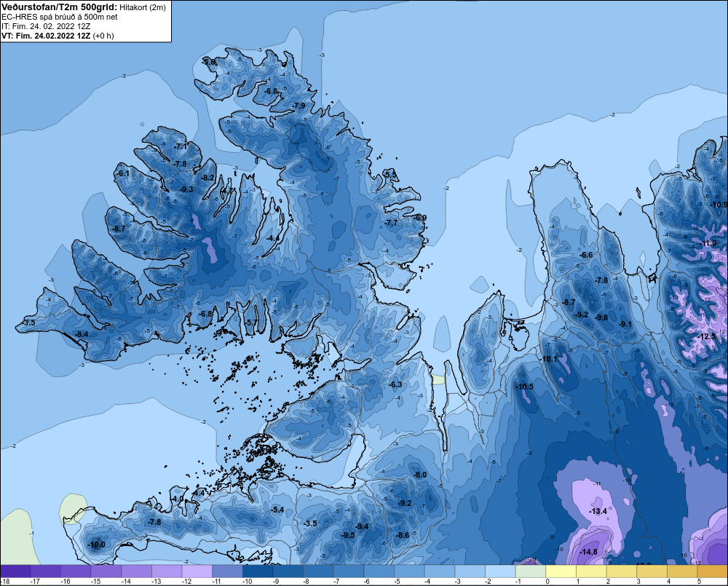Click the -9.1 temperature label

tap(625, 324)
